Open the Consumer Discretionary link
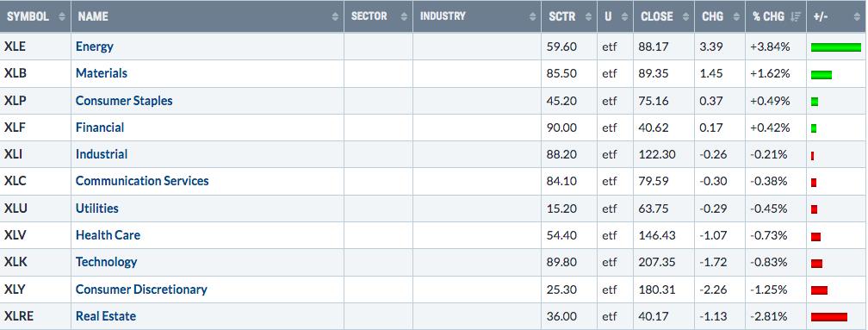This screenshot has height=330, width=868. [141, 289]
